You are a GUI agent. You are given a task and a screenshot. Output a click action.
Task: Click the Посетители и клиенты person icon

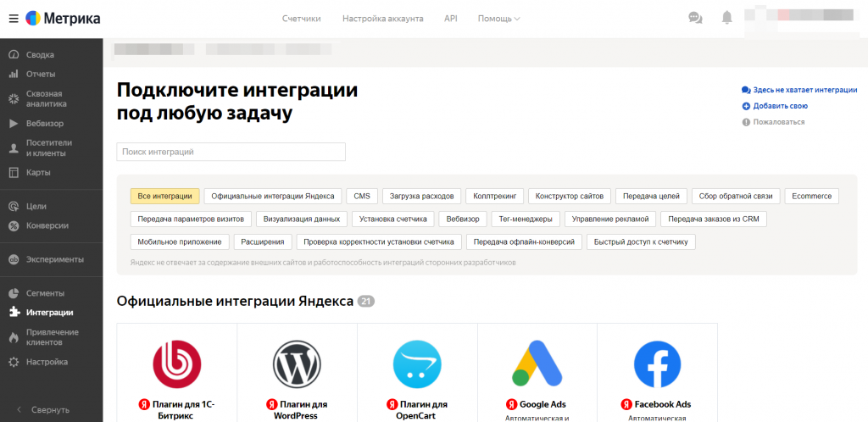tap(14, 148)
